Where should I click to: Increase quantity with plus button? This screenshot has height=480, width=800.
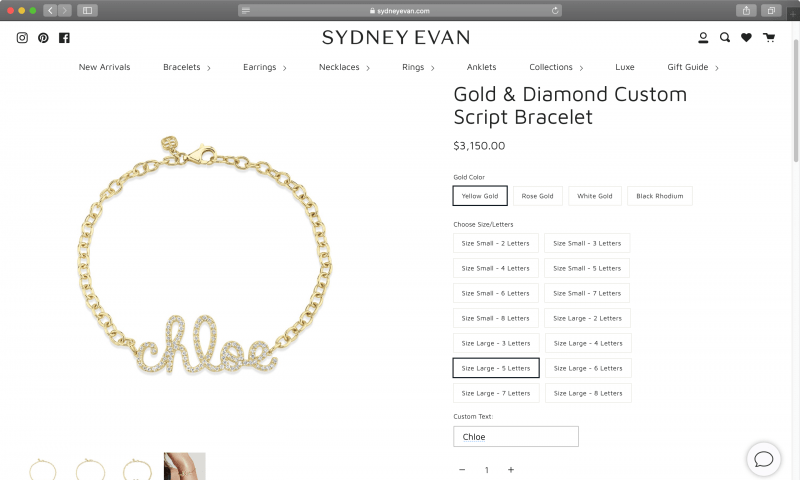click(511, 470)
